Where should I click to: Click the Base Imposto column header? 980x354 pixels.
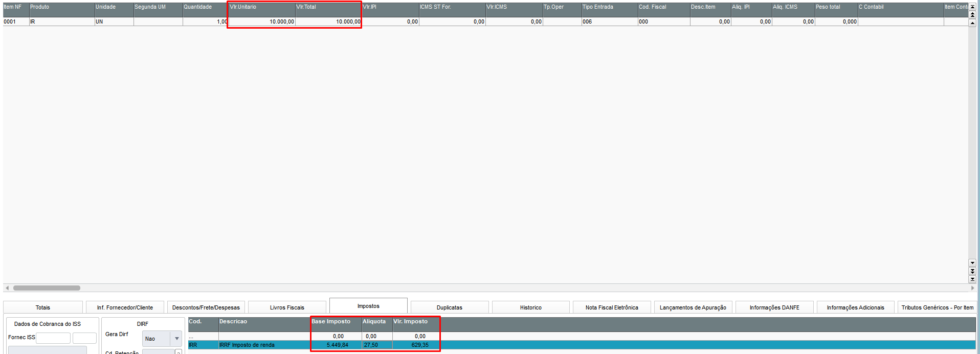pos(336,324)
